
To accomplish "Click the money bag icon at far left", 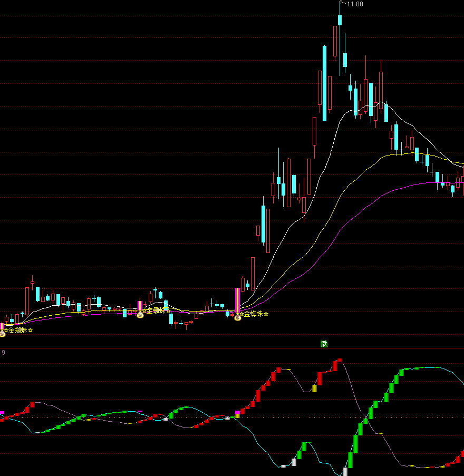I will click(x=2, y=334).
